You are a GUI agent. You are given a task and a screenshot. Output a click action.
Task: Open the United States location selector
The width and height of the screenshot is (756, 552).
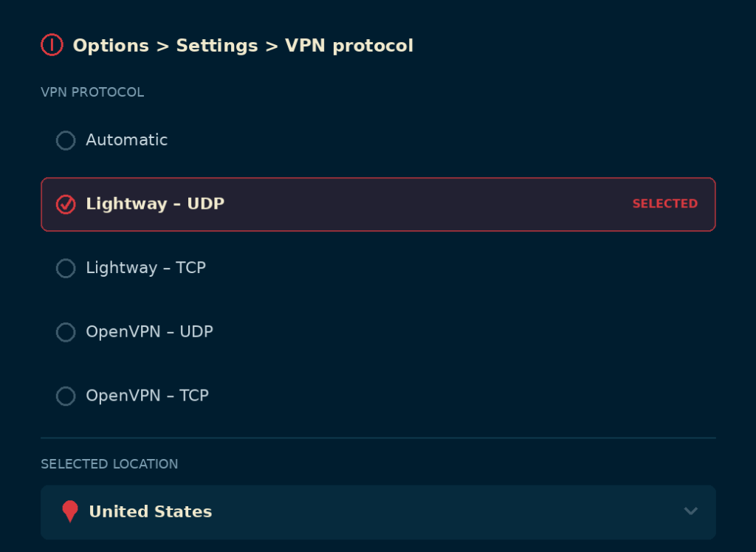pos(379,512)
